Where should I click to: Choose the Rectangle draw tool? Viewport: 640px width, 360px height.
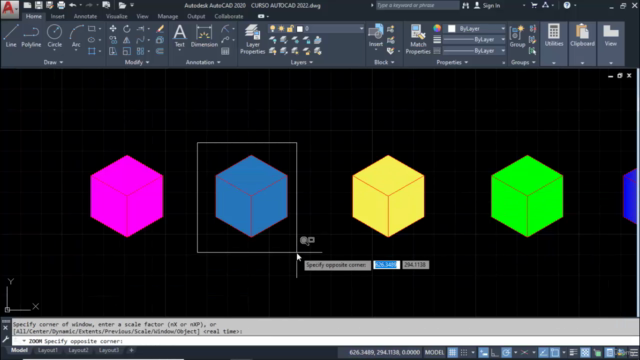coord(92,29)
